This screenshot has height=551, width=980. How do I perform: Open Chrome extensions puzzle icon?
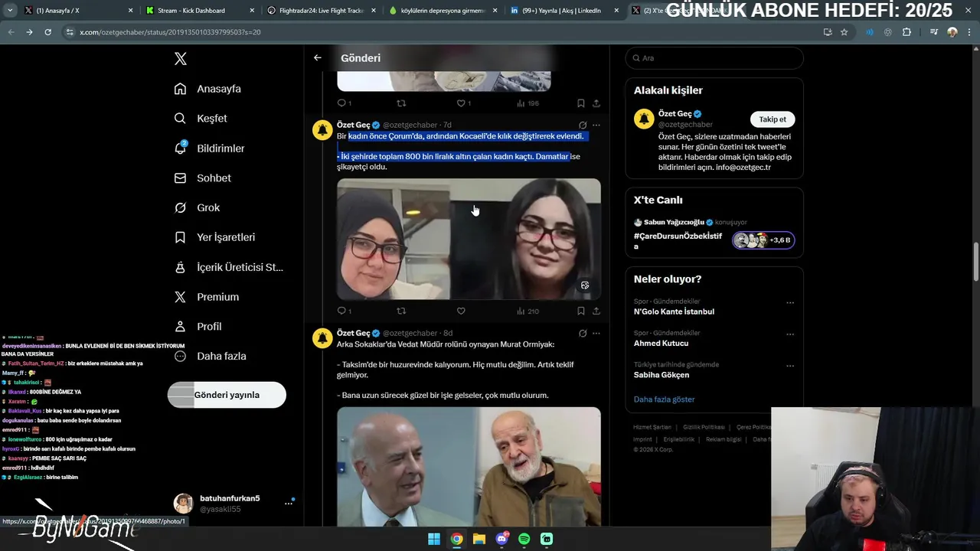point(906,32)
